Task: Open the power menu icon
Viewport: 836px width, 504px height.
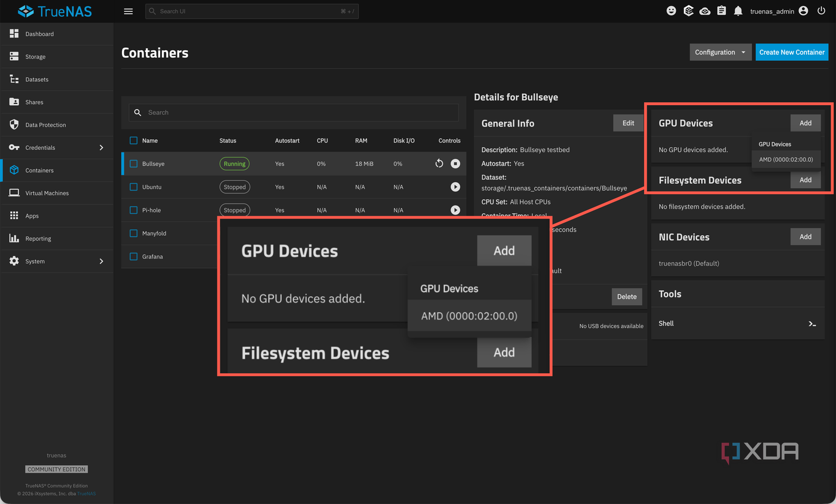Action: [x=822, y=11]
